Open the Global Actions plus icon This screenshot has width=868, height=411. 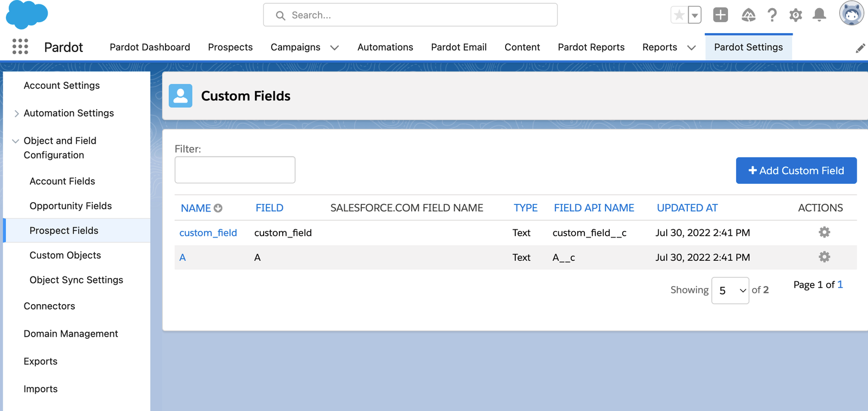pos(720,15)
